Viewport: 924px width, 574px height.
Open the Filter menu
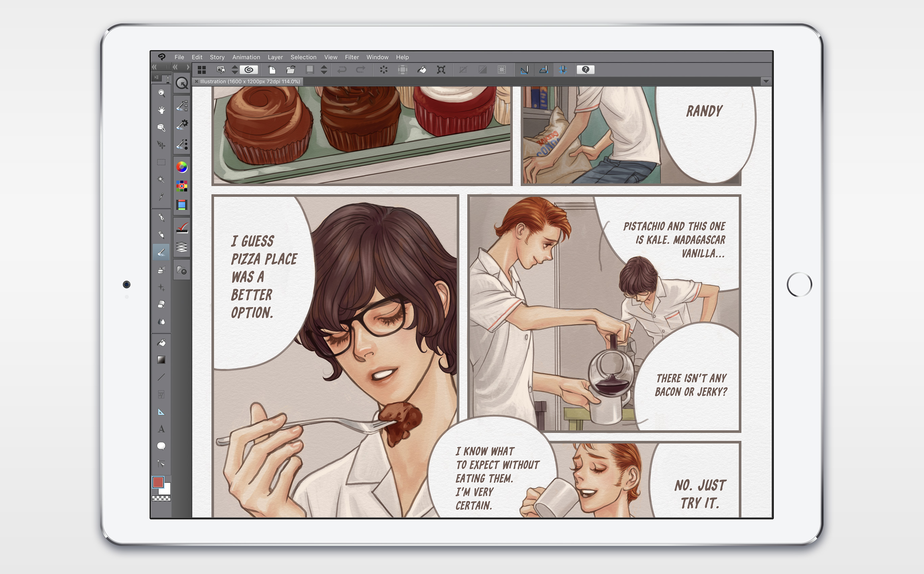click(x=352, y=57)
